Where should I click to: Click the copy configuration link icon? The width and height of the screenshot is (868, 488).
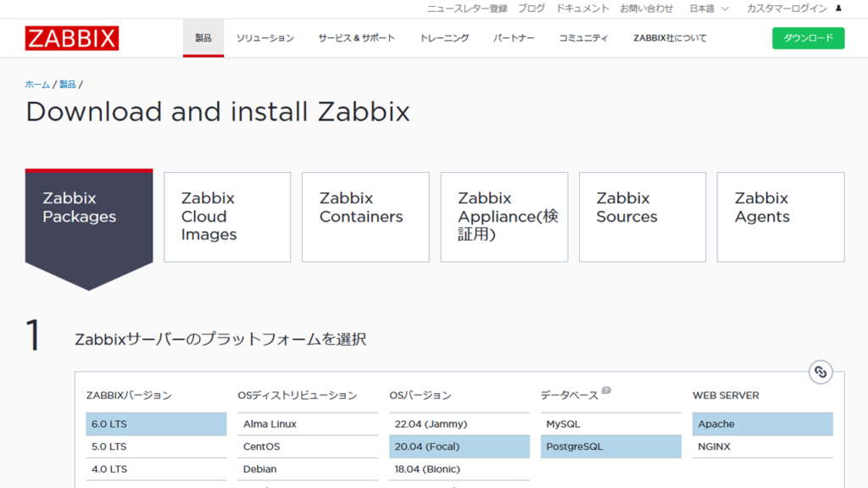pyautogui.click(x=819, y=371)
